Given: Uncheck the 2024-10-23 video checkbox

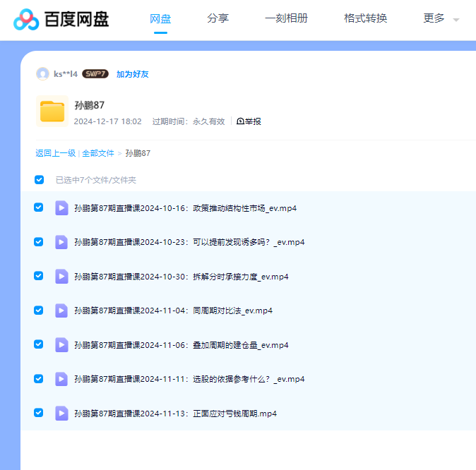Looking at the screenshot, I should (39, 242).
